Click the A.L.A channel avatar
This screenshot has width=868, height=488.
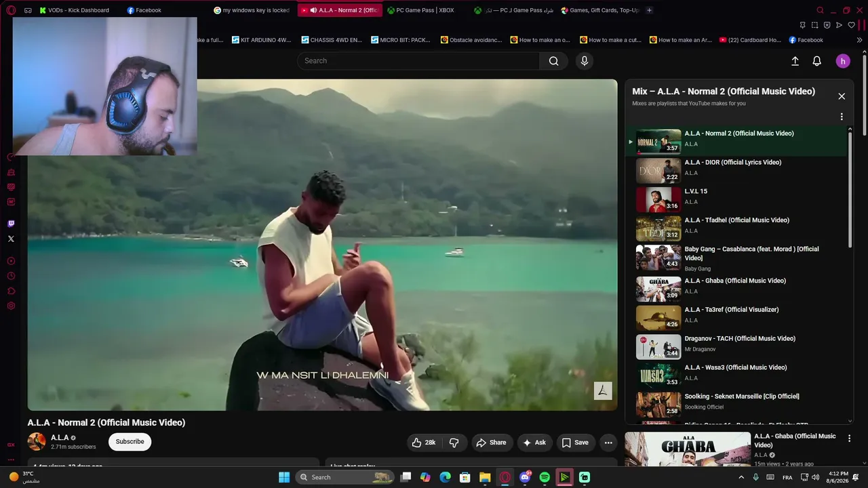click(37, 442)
